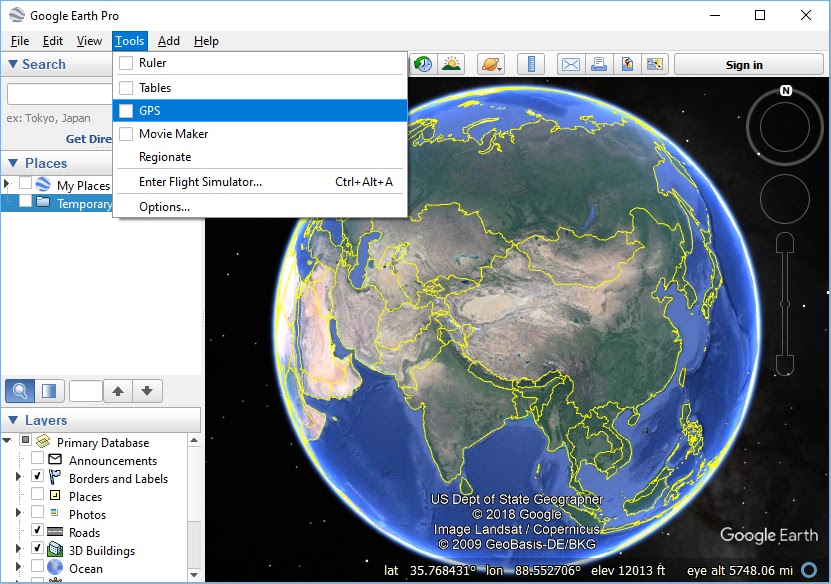Collapse the Layers panel triangle
This screenshot has width=831, height=584.
coord(13,420)
